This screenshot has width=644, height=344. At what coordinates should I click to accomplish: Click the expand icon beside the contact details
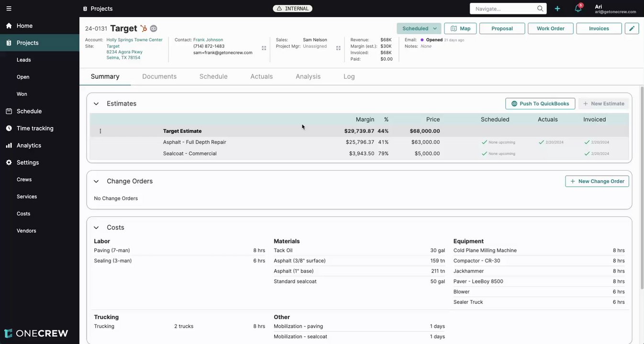264,48
